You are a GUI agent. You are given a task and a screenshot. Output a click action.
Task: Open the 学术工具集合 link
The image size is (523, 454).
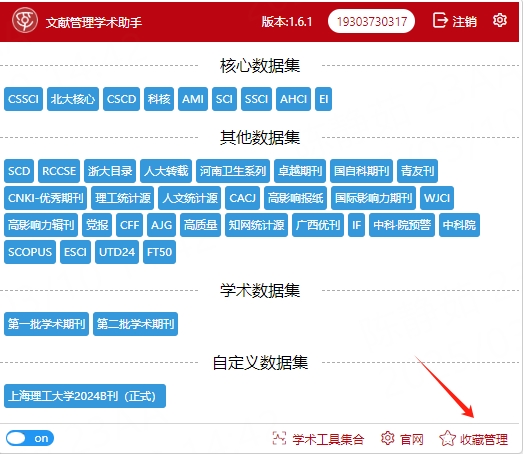(x=328, y=439)
